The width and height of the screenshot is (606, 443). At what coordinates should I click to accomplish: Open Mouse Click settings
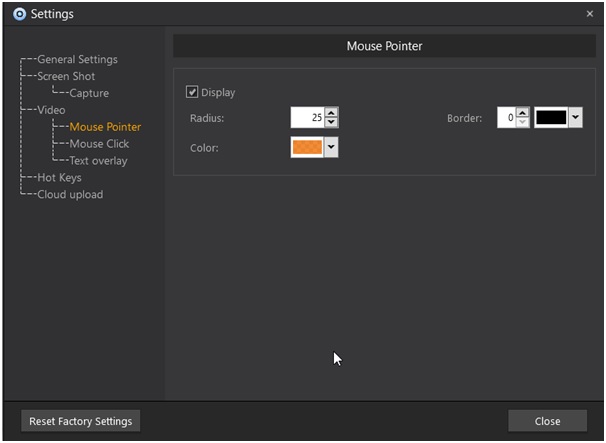point(99,144)
